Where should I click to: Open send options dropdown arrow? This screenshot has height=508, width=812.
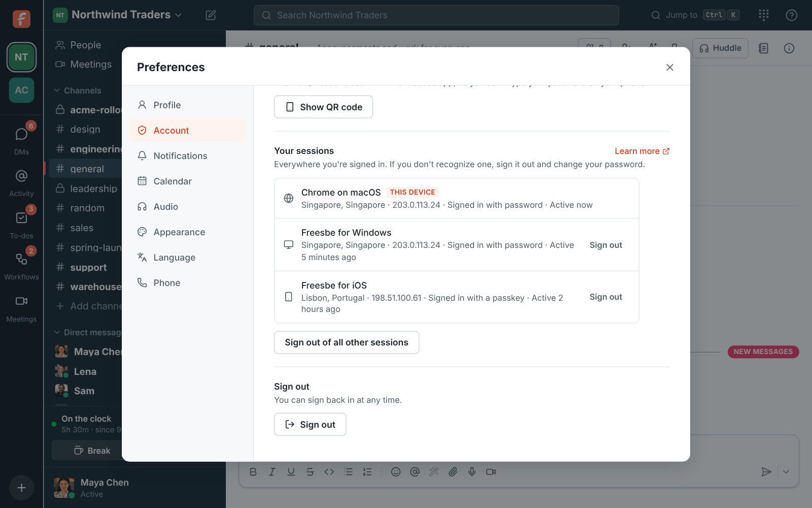pyautogui.click(x=786, y=472)
